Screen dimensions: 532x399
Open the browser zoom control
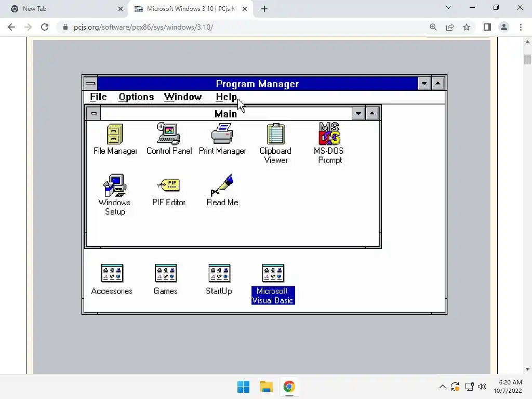pos(433,27)
